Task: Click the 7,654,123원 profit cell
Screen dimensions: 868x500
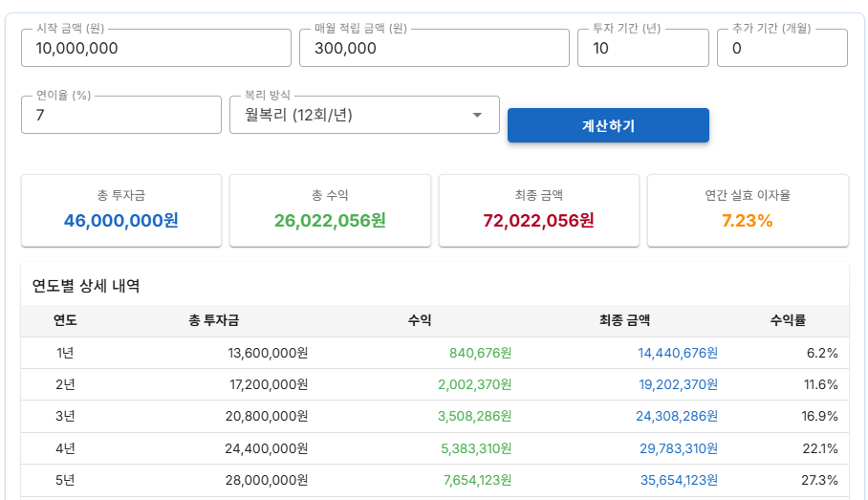Action: [x=478, y=480]
